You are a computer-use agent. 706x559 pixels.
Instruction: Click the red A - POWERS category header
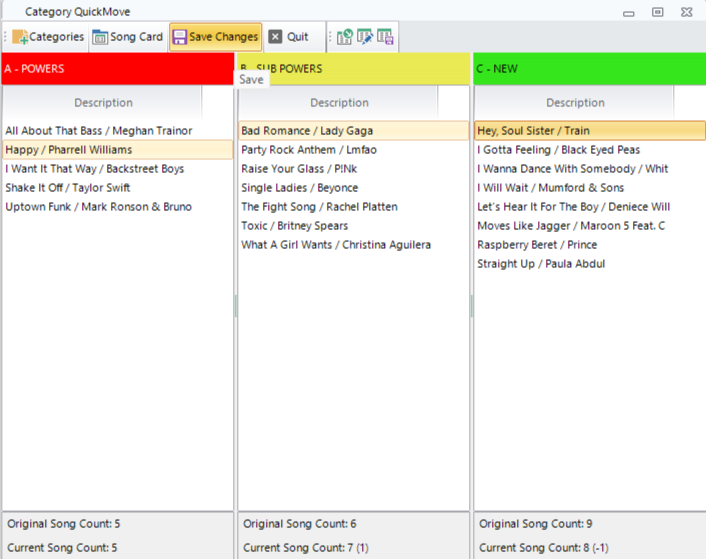point(117,69)
